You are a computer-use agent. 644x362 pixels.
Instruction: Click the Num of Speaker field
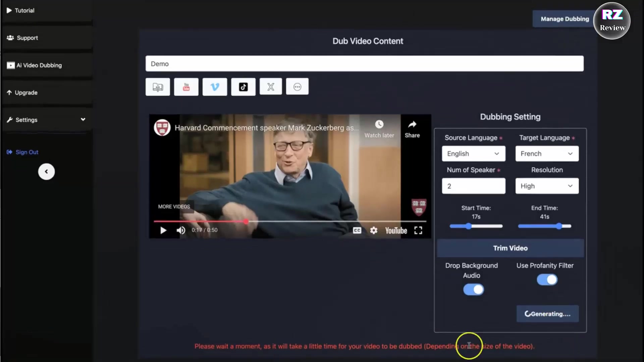[x=474, y=186]
